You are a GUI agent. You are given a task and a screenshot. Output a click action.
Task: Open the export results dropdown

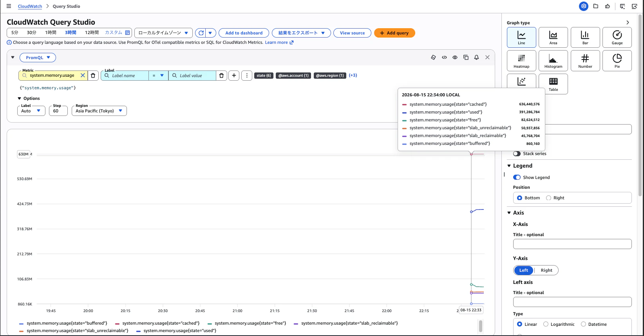(x=301, y=33)
